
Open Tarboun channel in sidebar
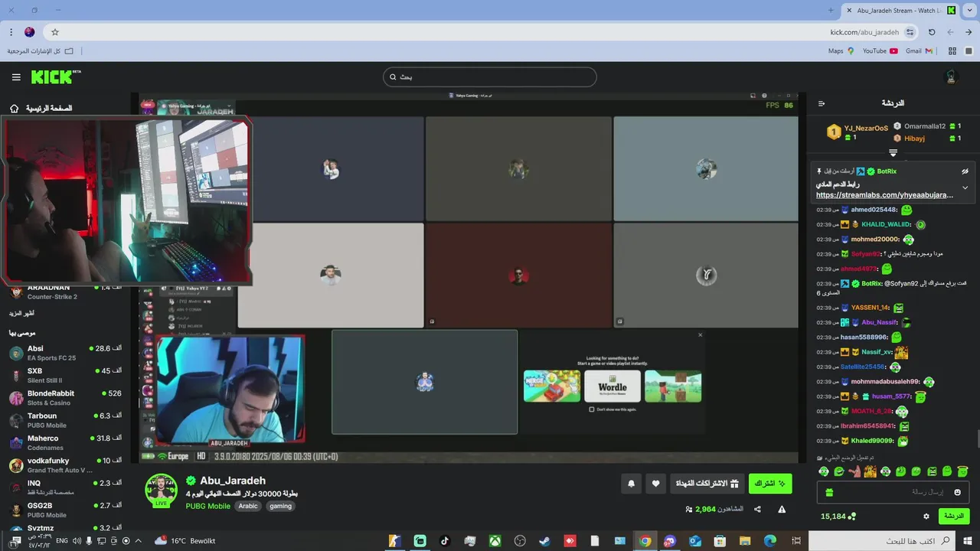point(65,420)
